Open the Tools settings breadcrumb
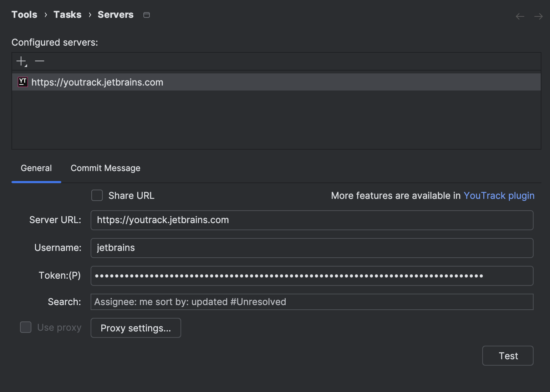Screen dimensions: 550x392 click(x=24, y=15)
